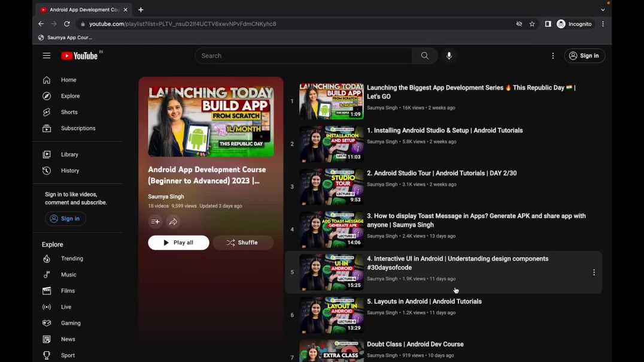Activate voice search microphone icon

pyautogui.click(x=449, y=56)
